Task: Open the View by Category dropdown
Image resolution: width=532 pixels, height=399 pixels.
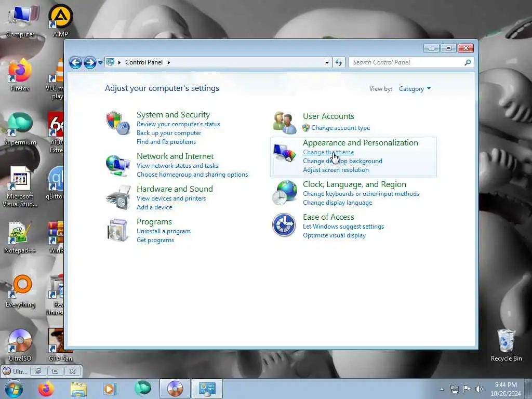Action: [x=415, y=89]
